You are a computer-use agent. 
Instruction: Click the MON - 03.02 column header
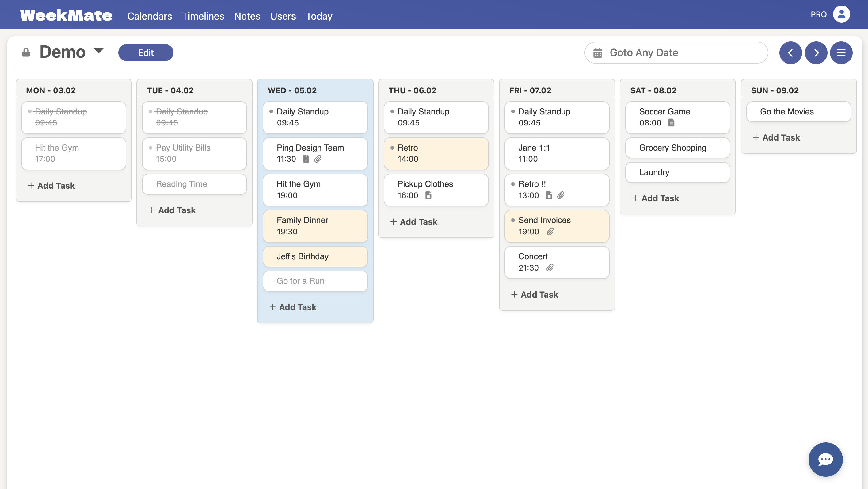click(51, 90)
